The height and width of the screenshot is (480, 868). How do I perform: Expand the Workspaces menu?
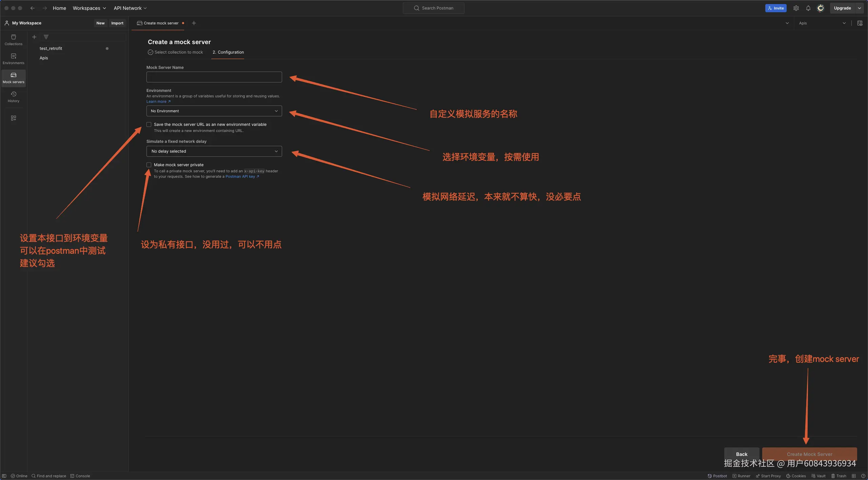coord(89,8)
